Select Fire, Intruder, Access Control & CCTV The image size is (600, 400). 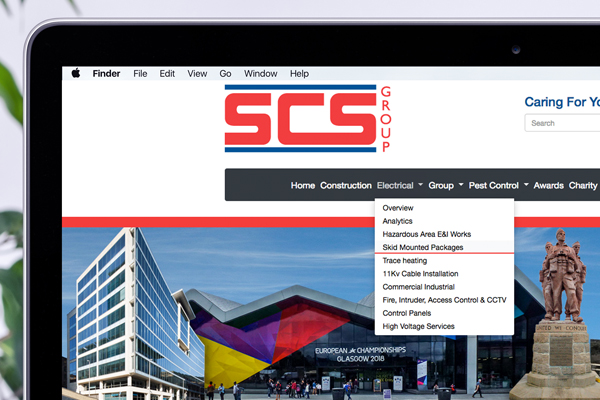(x=444, y=300)
